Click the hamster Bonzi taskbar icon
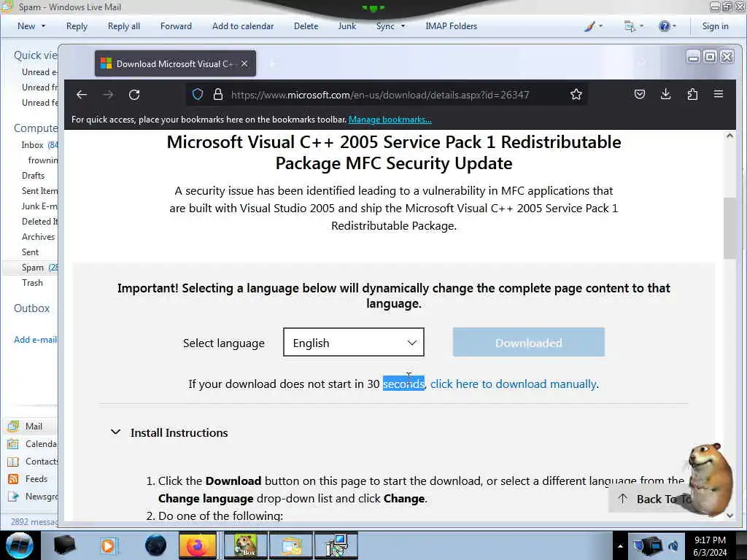This screenshot has height=560, width=747. coord(245,545)
